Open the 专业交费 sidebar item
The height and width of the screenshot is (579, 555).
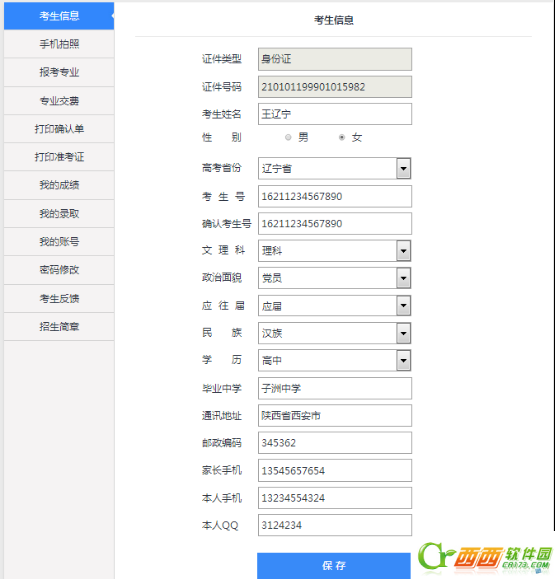[59, 100]
